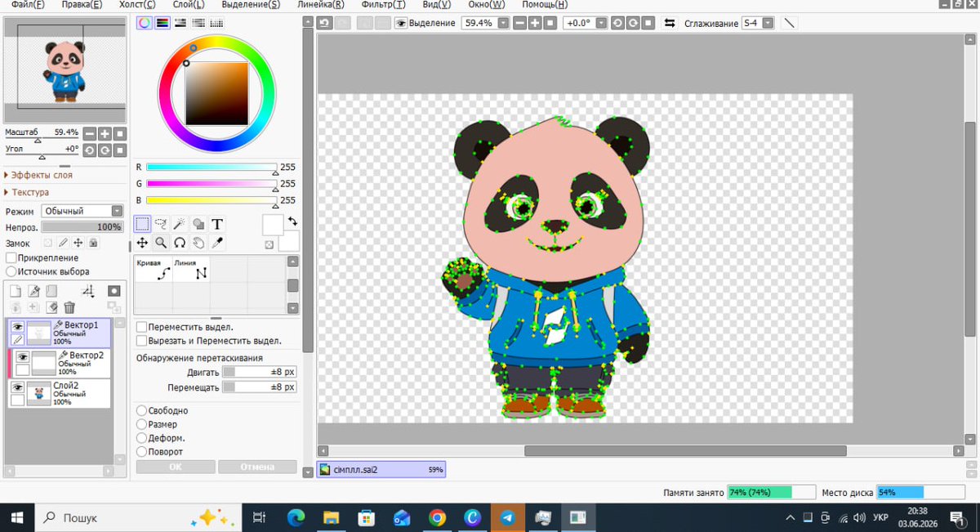Check Переместить выдел. checkbox
This screenshot has width=980, height=532.
pos(142,327)
